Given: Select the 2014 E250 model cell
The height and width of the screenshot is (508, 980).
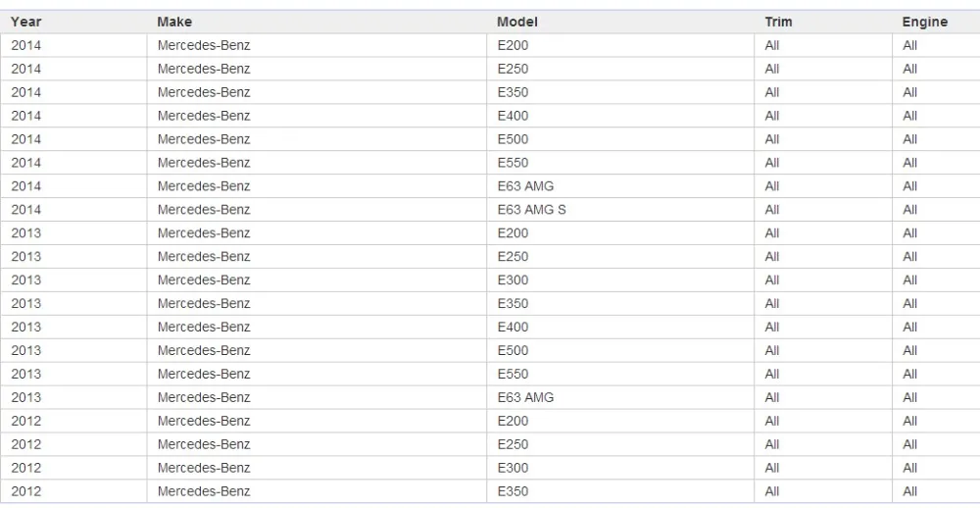Looking at the screenshot, I should [x=620, y=69].
